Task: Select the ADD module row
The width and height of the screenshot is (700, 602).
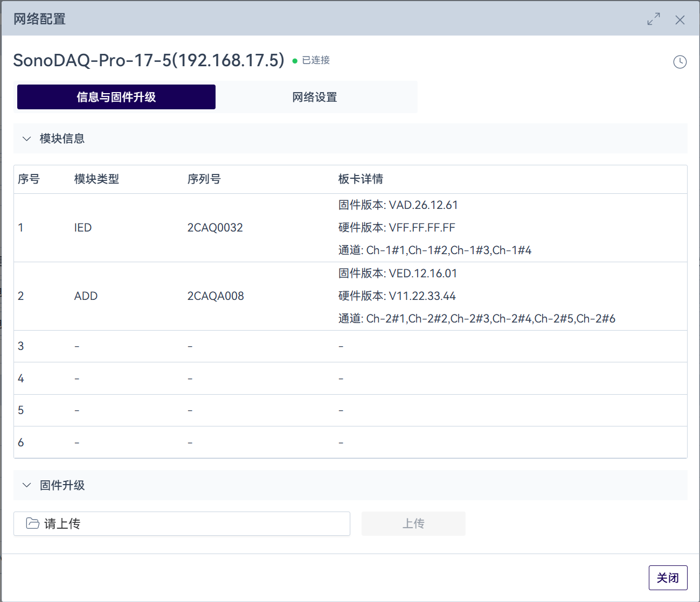Action: 86,296
